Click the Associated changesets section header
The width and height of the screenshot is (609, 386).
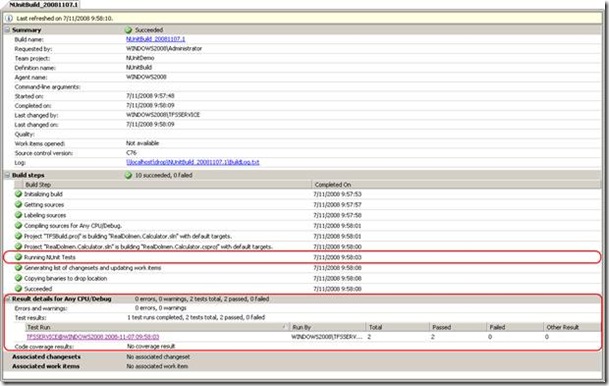[x=46, y=356]
